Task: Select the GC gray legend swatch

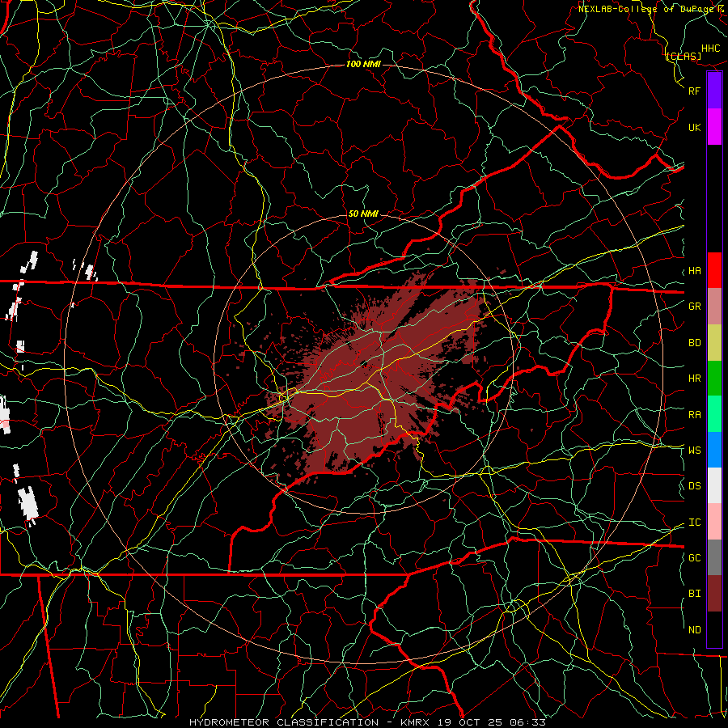Action: tap(714, 557)
